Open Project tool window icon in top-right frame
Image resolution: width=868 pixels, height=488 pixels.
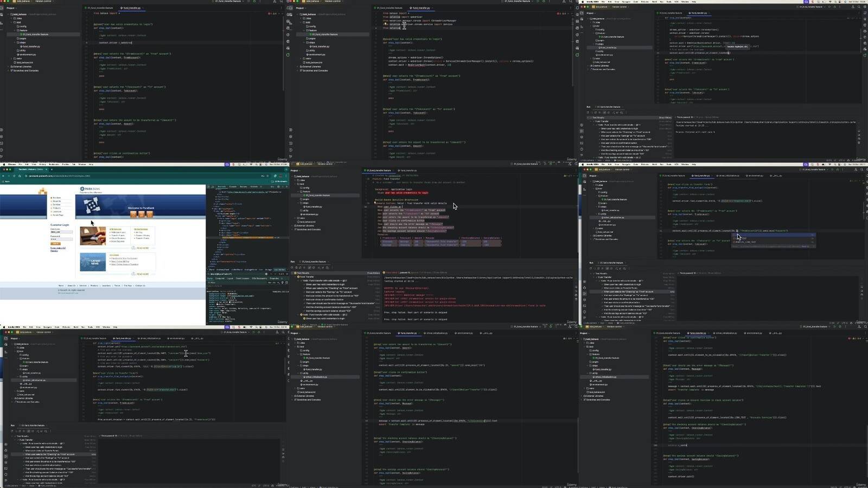[x=582, y=13]
